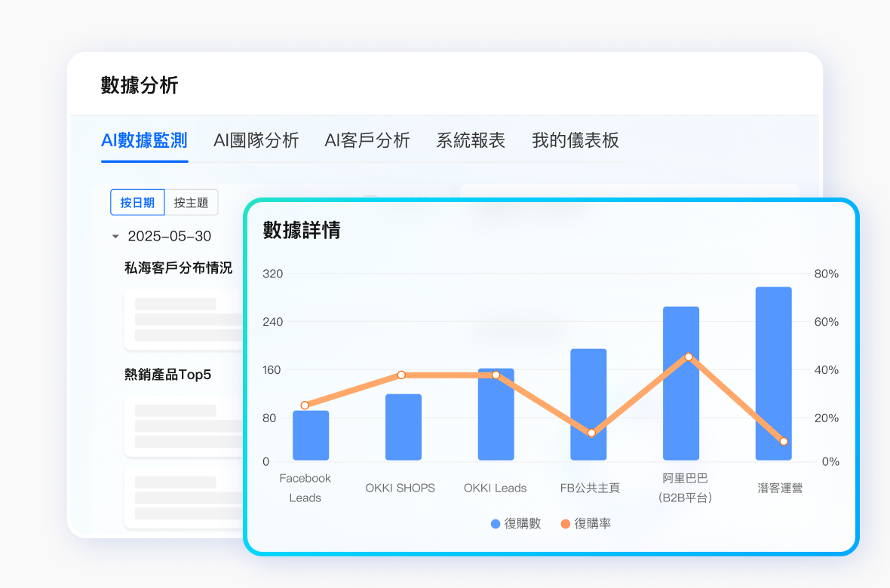Select the 我的儀表板 tab

(x=575, y=140)
